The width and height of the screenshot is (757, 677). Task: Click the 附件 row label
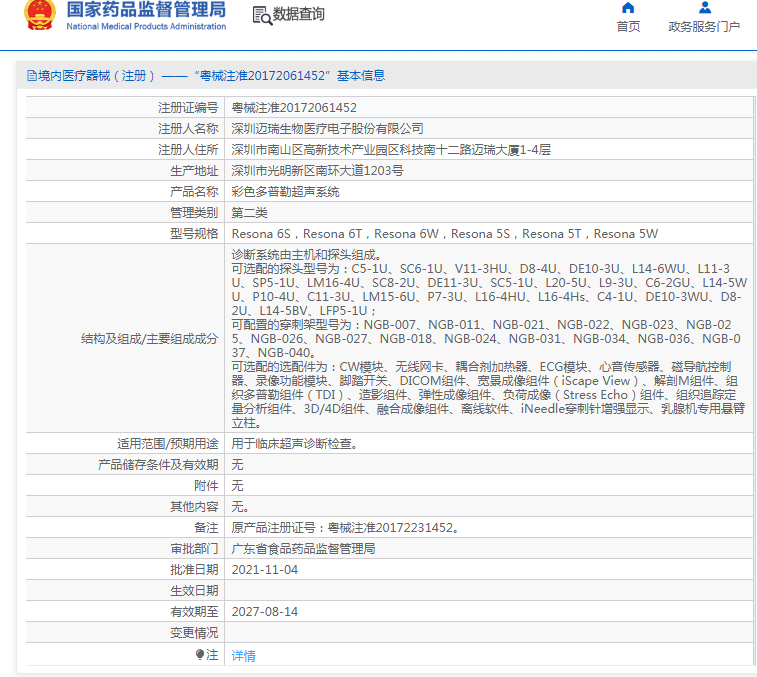(x=206, y=486)
